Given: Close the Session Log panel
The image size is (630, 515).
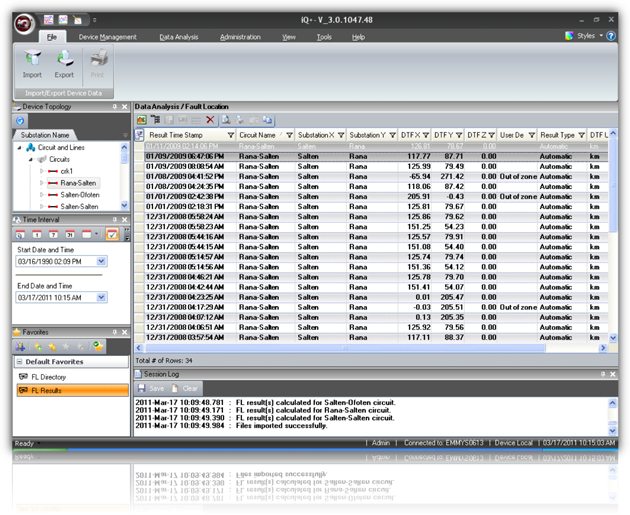Looking at the screenshot, I should (x=612, y=374).
